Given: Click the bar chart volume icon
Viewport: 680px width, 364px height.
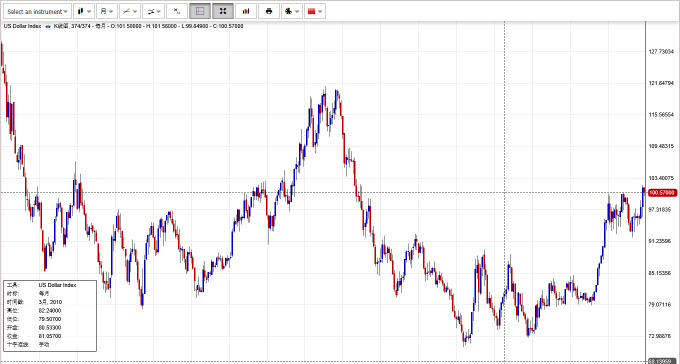Looking at the screenshot, I should coord(246,12).
